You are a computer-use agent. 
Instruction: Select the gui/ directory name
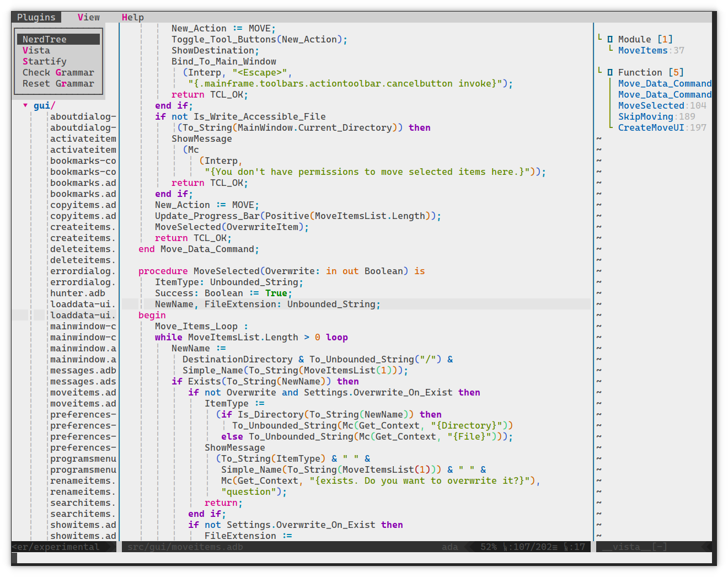coord(44,105)
